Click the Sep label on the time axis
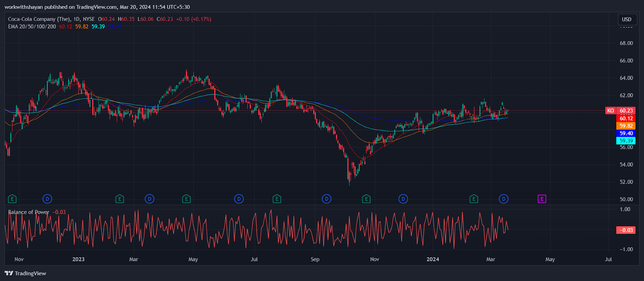This screenshot has height=281, width=644. [x=315, y=259]
